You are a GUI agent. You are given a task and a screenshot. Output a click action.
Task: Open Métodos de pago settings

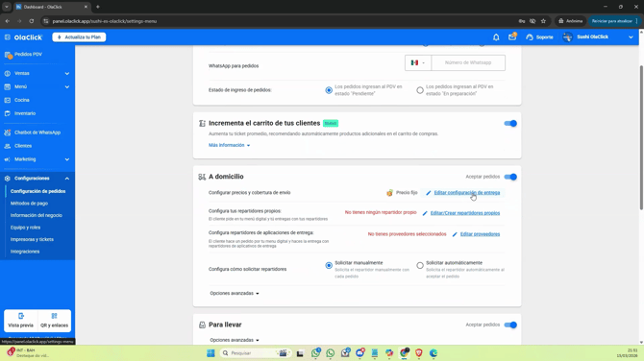[29, 204]
